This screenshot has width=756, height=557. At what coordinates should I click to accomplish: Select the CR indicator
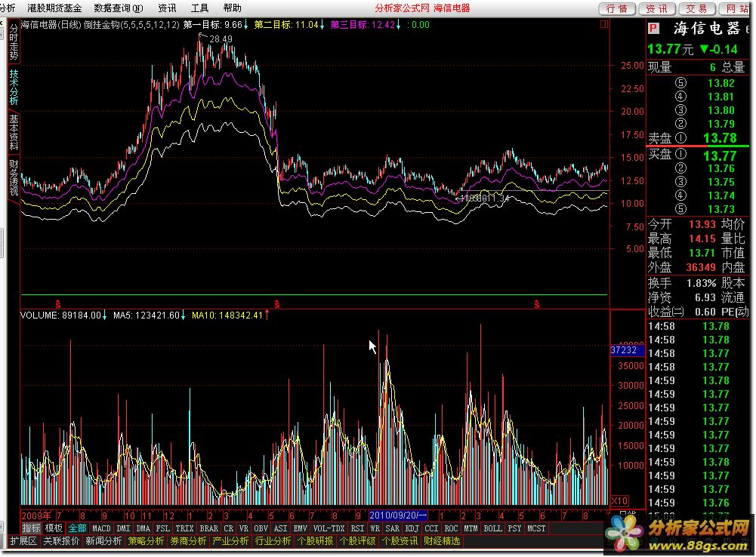point(229,528)
